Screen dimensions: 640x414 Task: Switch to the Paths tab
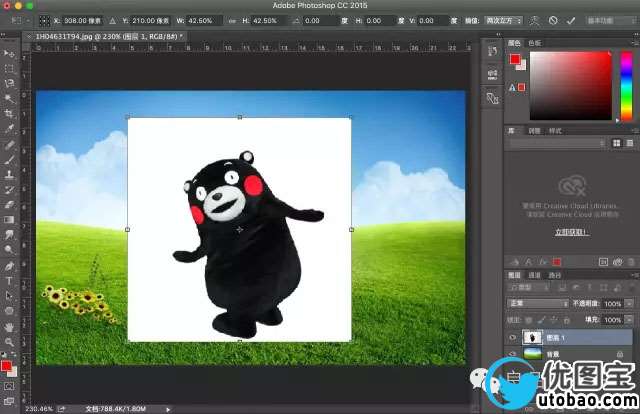pos(554,275)
